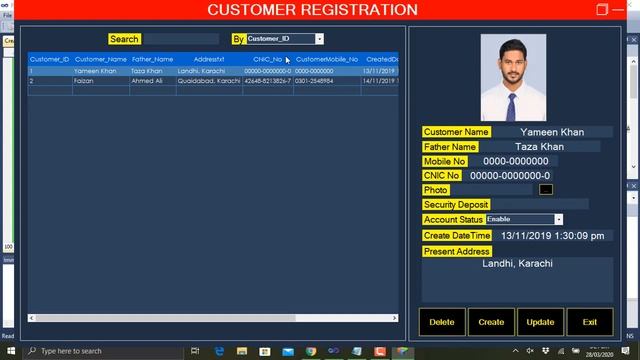This screenshot has width=640, height=360.
Task: Open the Mail app from the taskbar
Action: tap(288, 351)
